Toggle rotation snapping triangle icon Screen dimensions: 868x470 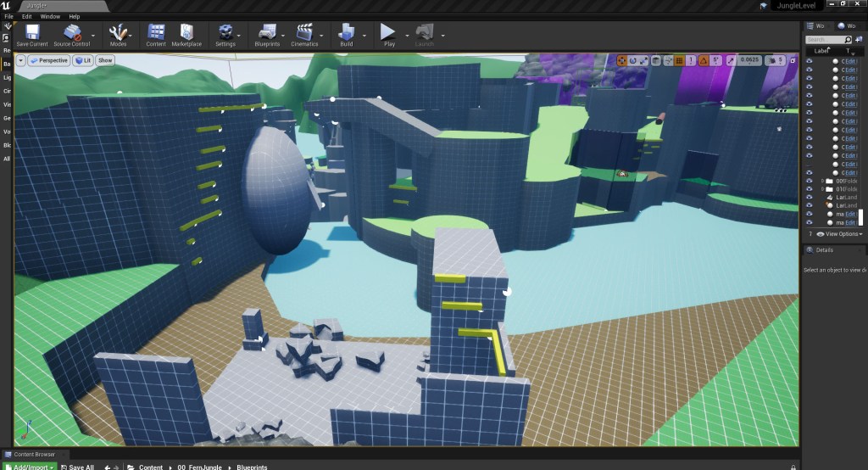click(x=703, y=60)
